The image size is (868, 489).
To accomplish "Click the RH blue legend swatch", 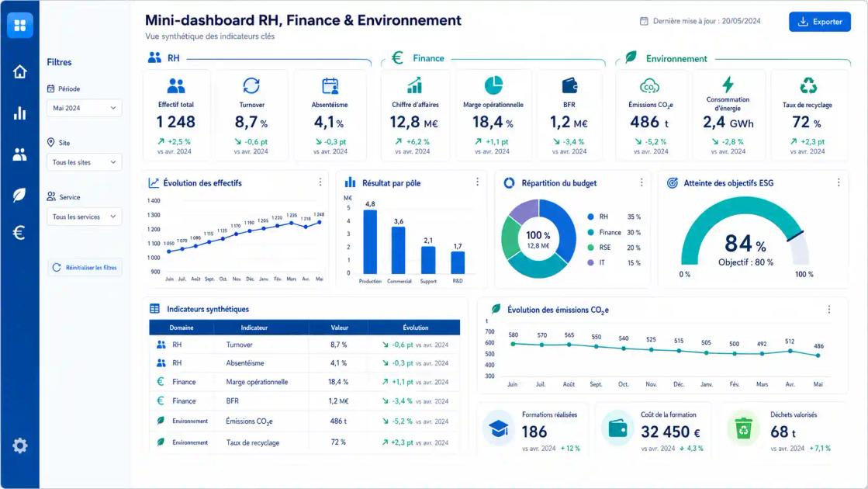I will [590, 217].
